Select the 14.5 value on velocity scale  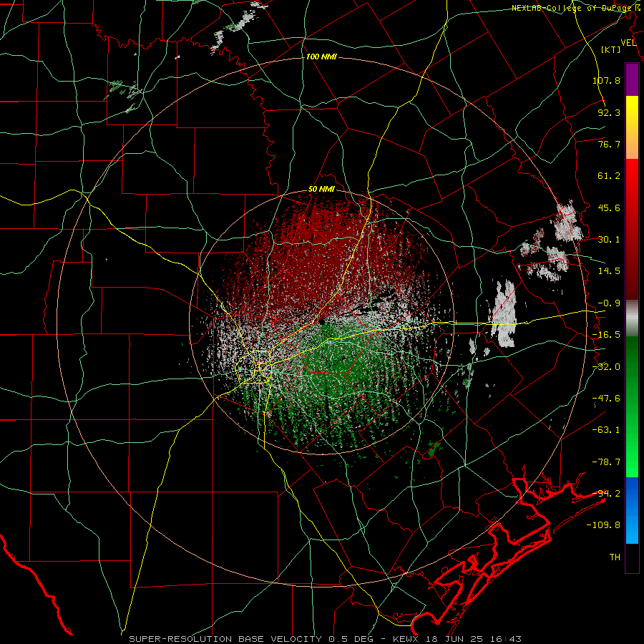coord(609,271)
